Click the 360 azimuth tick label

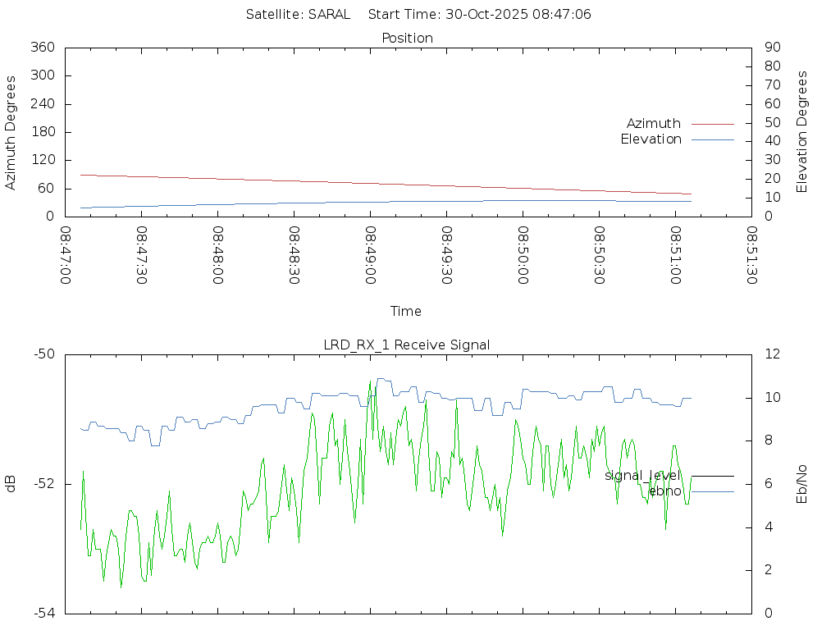pos(42,48)
